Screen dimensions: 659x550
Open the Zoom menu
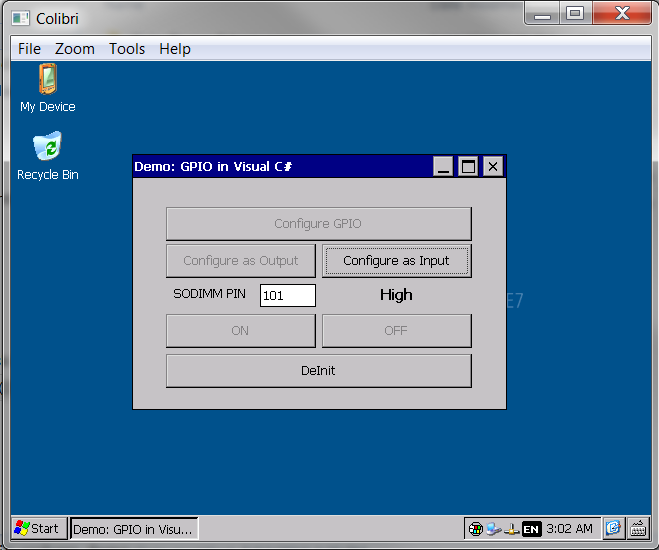tap(75, 49)
